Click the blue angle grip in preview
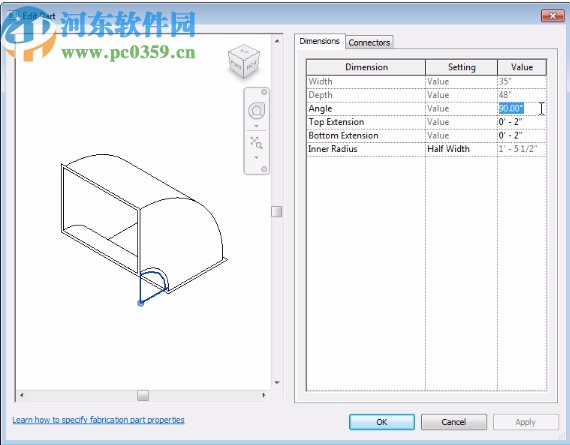570x445 pixels. (141, 303)
